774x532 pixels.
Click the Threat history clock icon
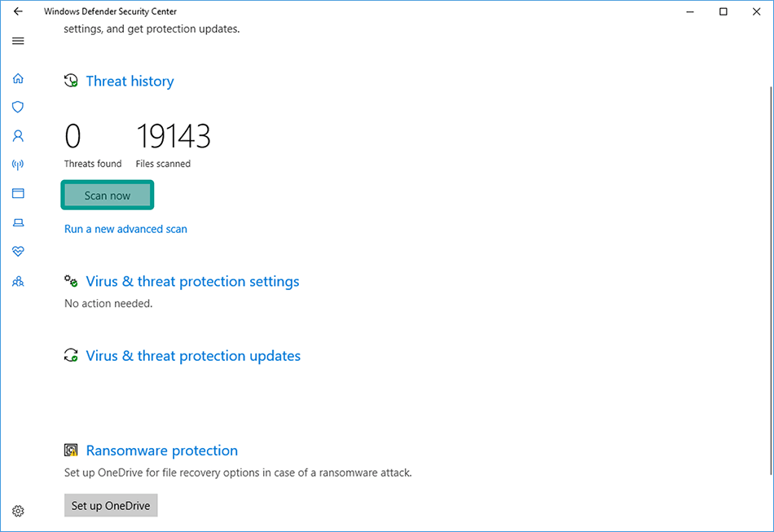tap(71, 81)
